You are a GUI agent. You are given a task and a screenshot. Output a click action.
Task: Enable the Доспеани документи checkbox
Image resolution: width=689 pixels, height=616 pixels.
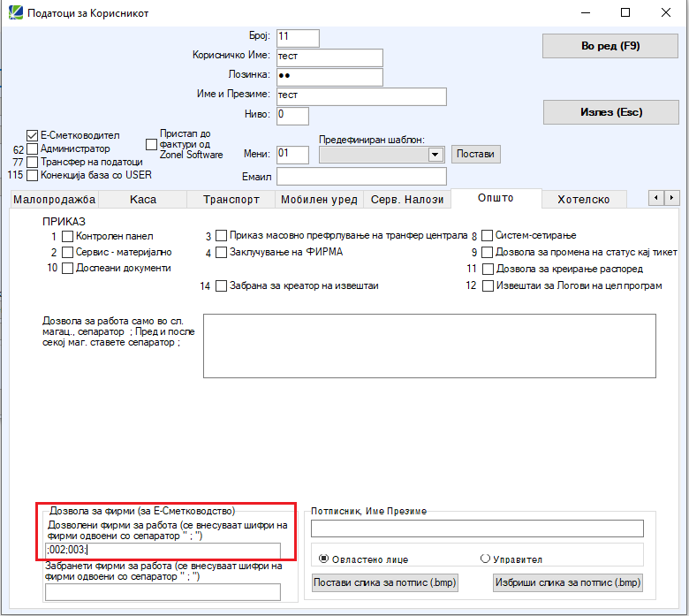67,268
